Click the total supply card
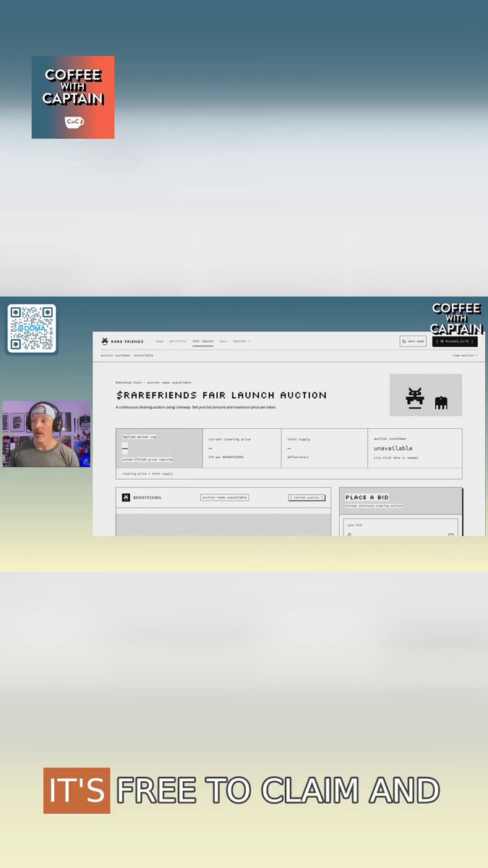The height and width of the screenshot is (868, 488). click(325, 448)
